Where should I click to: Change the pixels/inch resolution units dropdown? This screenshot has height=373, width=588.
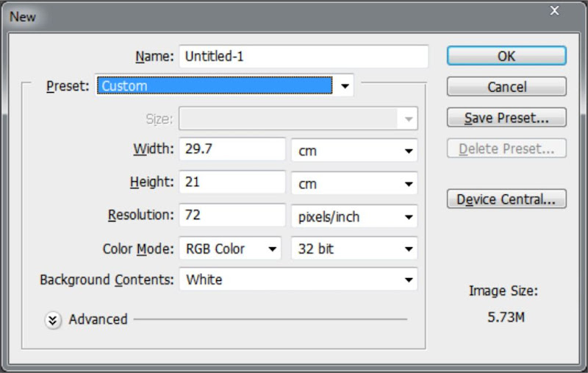coord(354,216)
